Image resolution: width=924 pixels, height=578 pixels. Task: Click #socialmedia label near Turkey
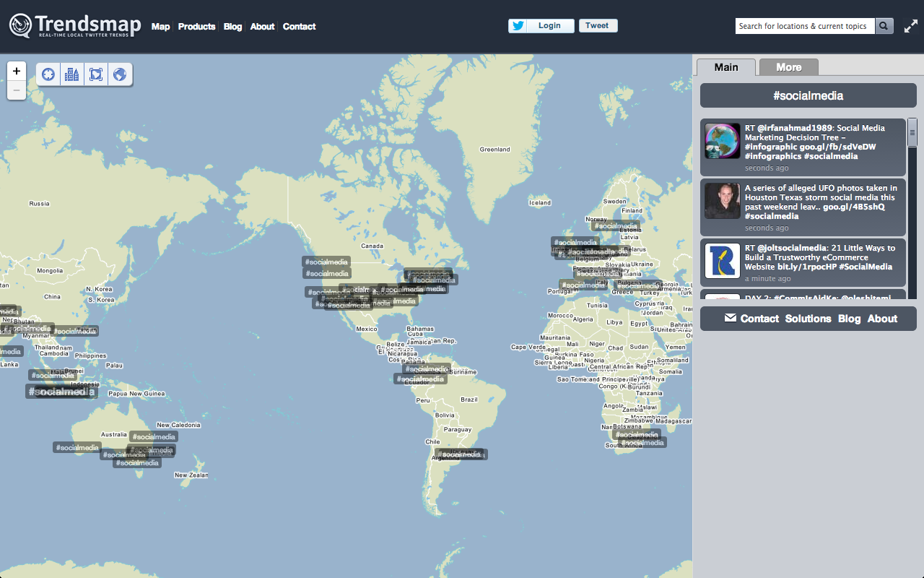click(638, 286)
